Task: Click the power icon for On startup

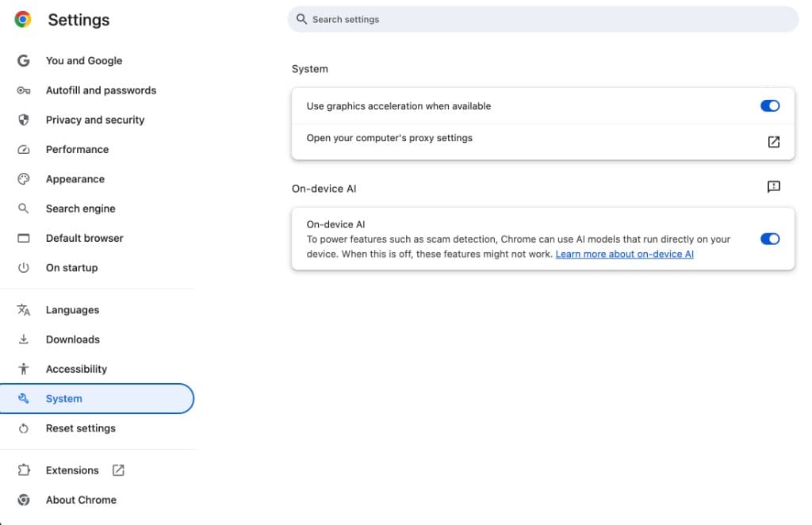Action: 23,268
